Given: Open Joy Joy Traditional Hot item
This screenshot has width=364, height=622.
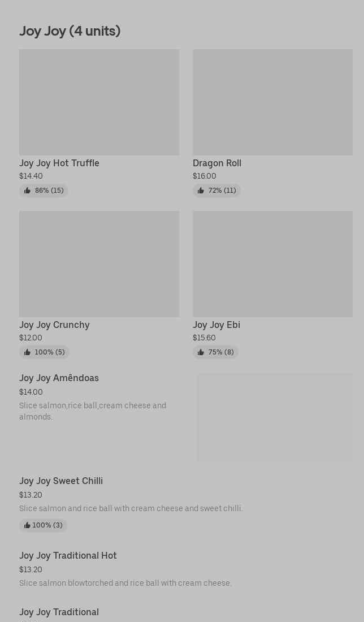Looking at the screenshot, I should tap(68, 556).
